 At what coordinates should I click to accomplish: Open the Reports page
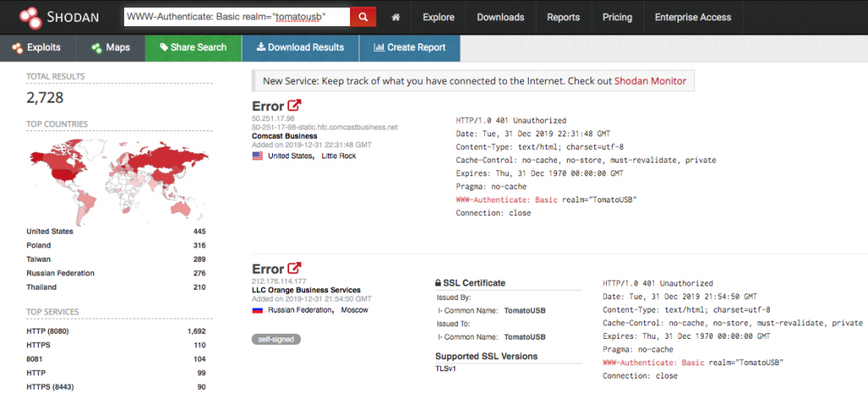coord(563,17)
